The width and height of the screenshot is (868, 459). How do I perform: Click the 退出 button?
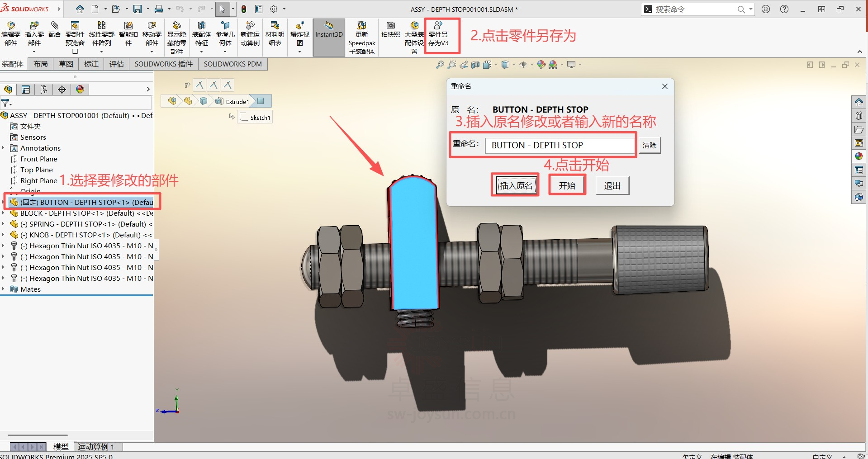pos(612,185)
